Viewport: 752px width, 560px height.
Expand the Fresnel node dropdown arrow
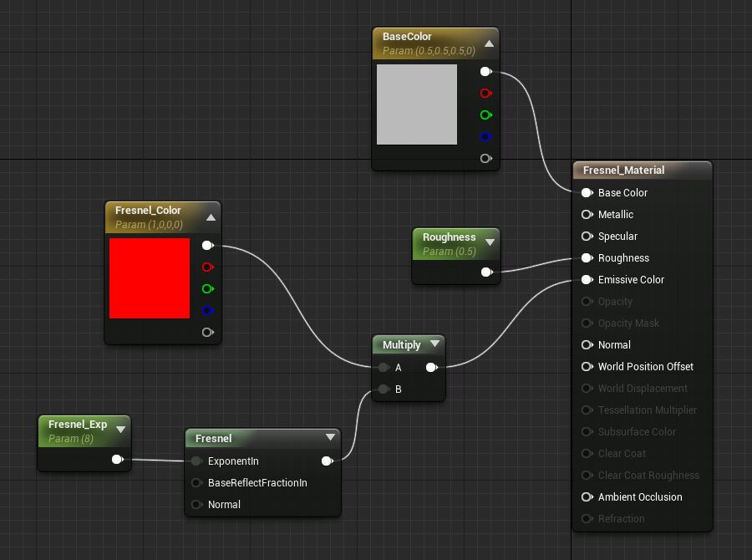pyautogui.click(x=330, y=437)
